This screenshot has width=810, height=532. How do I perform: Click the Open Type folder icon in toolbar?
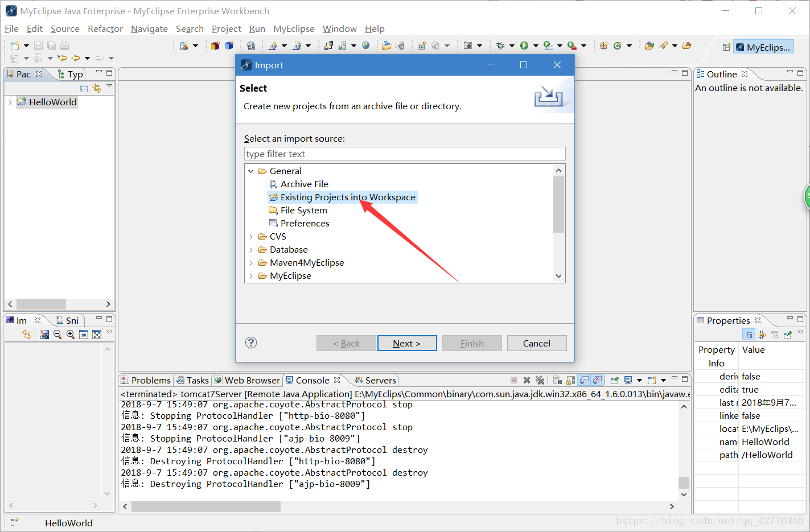[x=649, y=46]
